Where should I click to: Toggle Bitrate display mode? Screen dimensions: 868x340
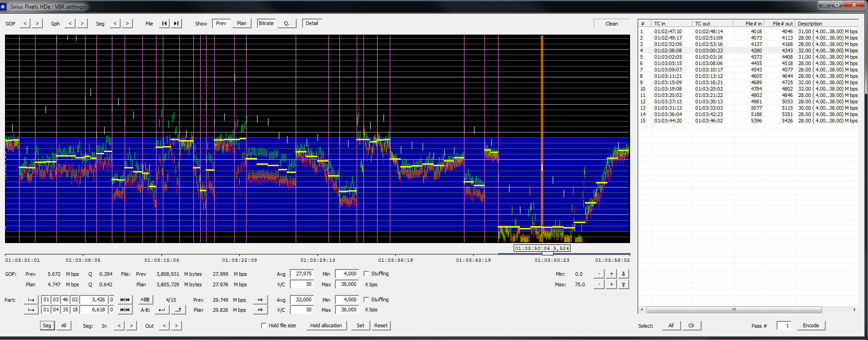pyautogui.click(x=266, y=23)
